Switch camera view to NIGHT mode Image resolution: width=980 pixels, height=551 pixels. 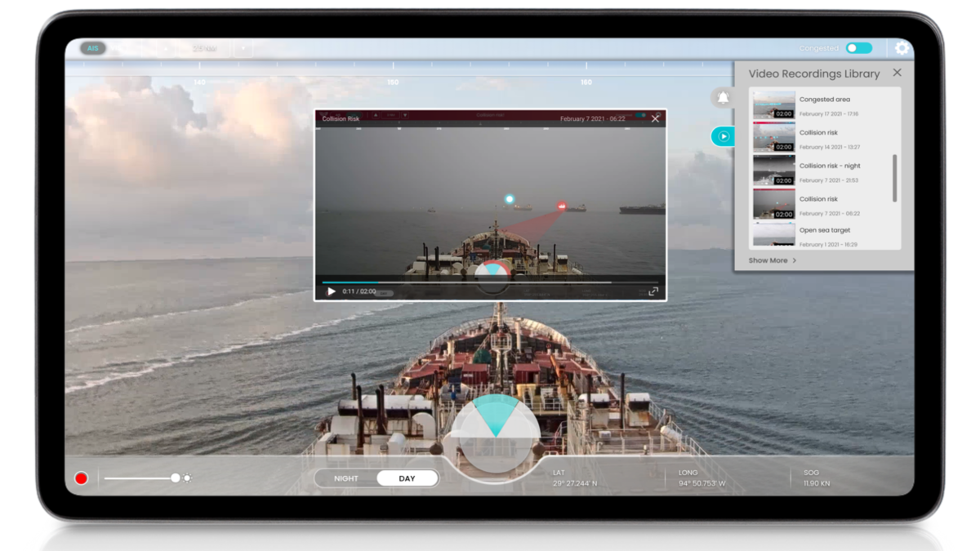[346, 478]
